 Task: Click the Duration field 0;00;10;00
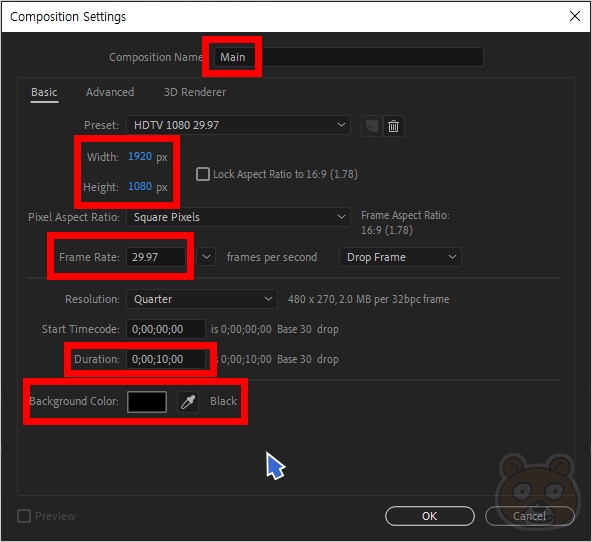tap(166, 359)
